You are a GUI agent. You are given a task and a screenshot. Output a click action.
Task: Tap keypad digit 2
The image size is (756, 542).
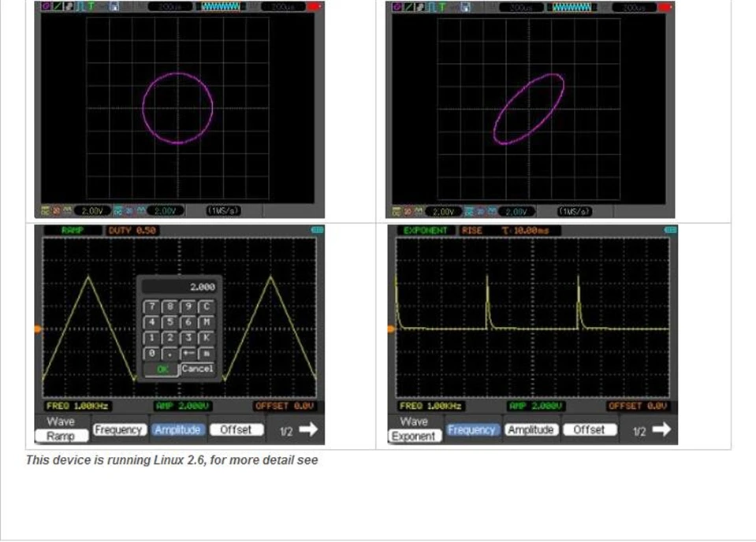169,338
